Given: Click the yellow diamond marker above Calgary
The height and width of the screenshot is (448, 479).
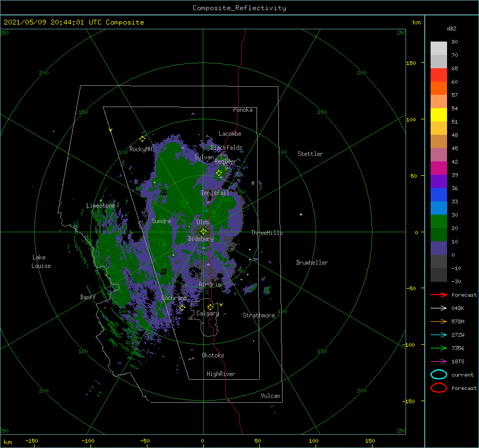Looking at the screenshot, I should [x=210, y=307].
